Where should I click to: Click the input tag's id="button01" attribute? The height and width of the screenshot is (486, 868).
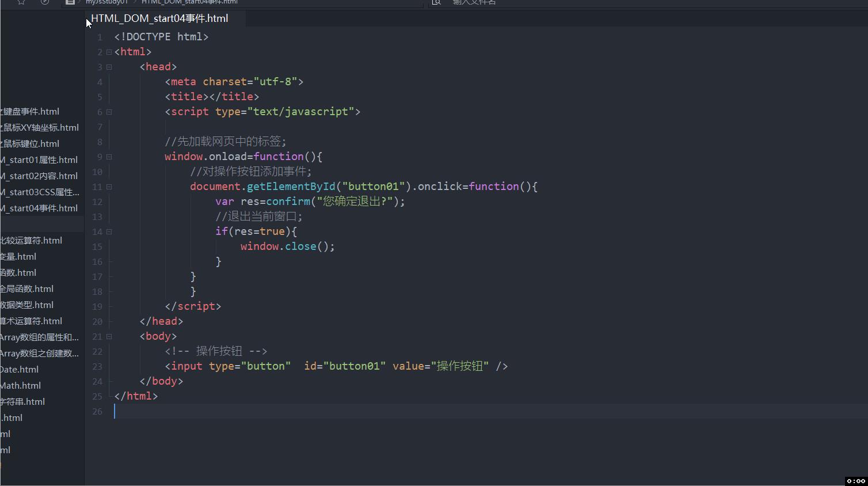(x=345, y=366)
